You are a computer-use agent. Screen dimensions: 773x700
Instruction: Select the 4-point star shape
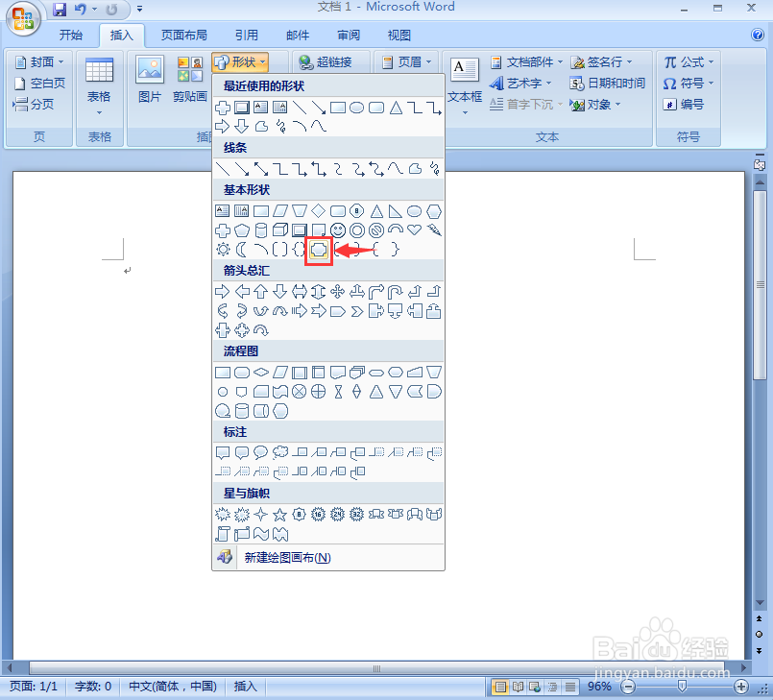[x=261, y=515]
